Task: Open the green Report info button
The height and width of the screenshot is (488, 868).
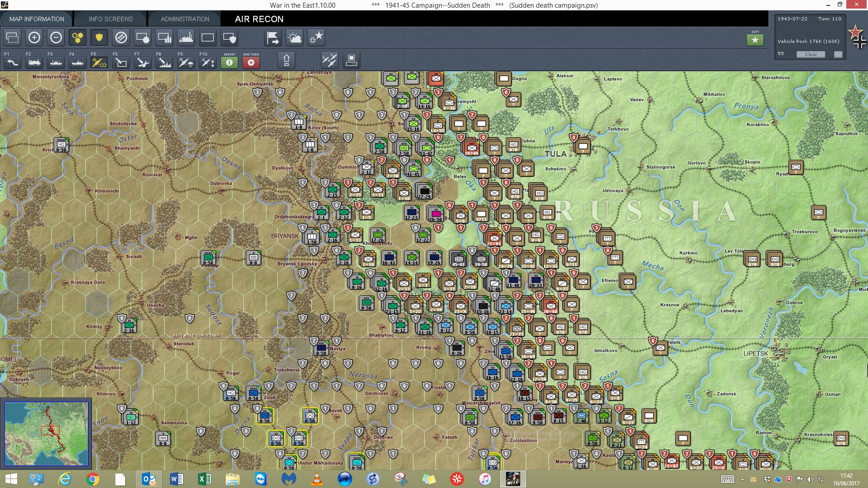Action: coord(229,62)
